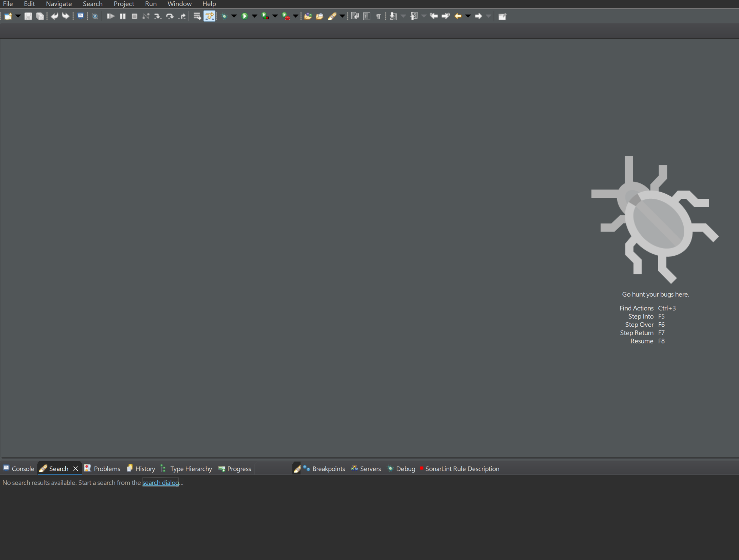
Task: Expand the Back history dropdown arrow
Action: (468, 16)
